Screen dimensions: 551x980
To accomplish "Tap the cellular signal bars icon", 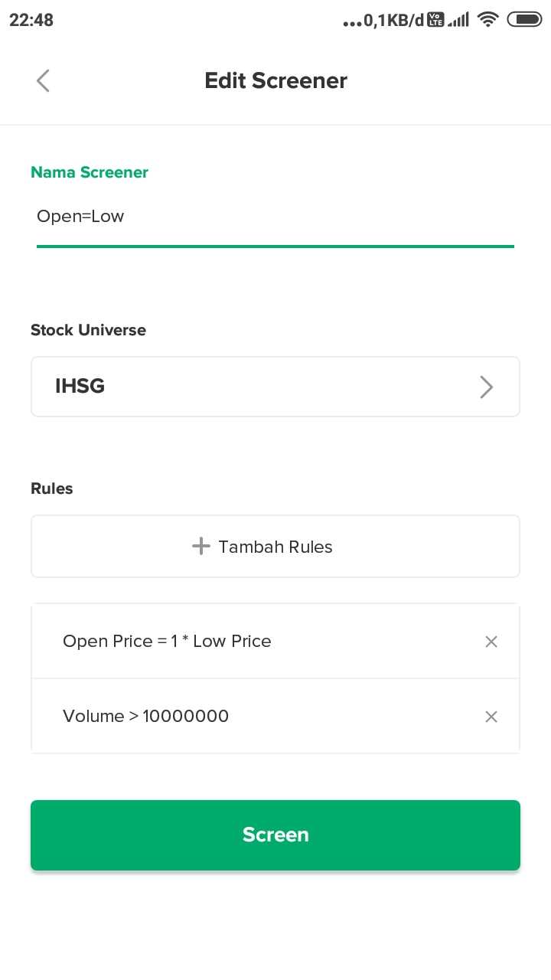I will (458, 21).
